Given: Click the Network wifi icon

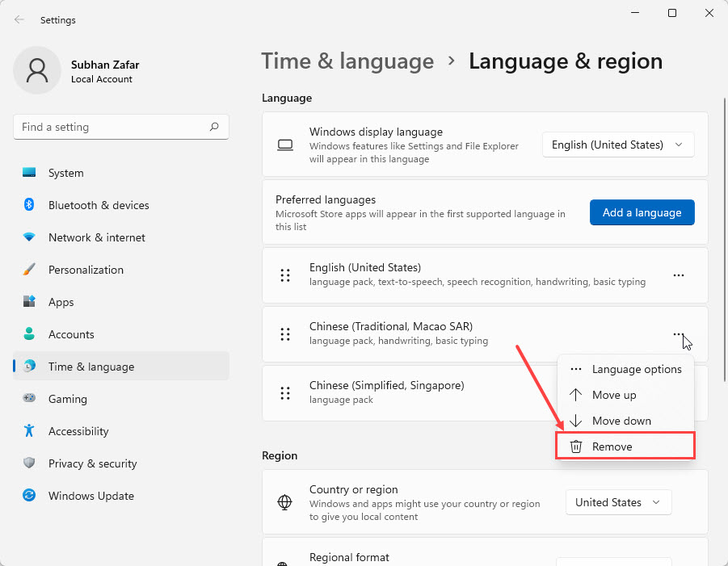Looking at the screenshot, I should [29, 237].
